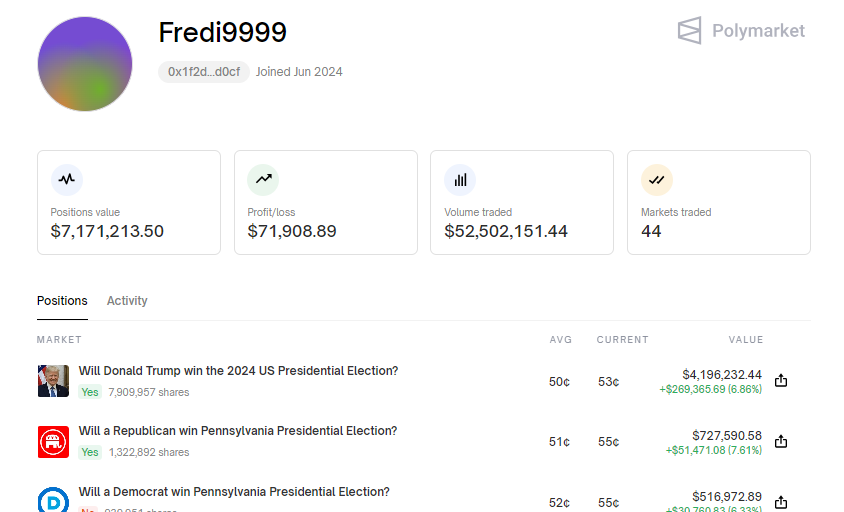Screen dimensions: 844x512
Task: Click the Democrat donkey market icon
Action: click(x=53, y=499)
